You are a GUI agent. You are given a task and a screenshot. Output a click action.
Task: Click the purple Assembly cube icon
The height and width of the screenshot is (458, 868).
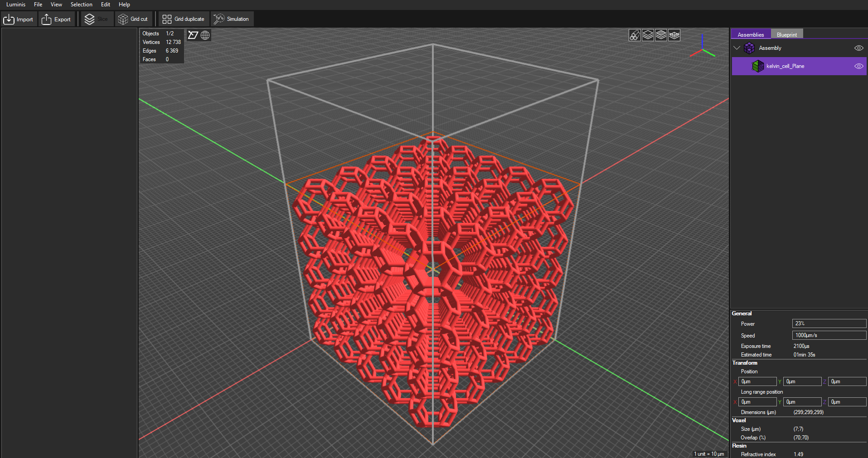pos(749,48)
